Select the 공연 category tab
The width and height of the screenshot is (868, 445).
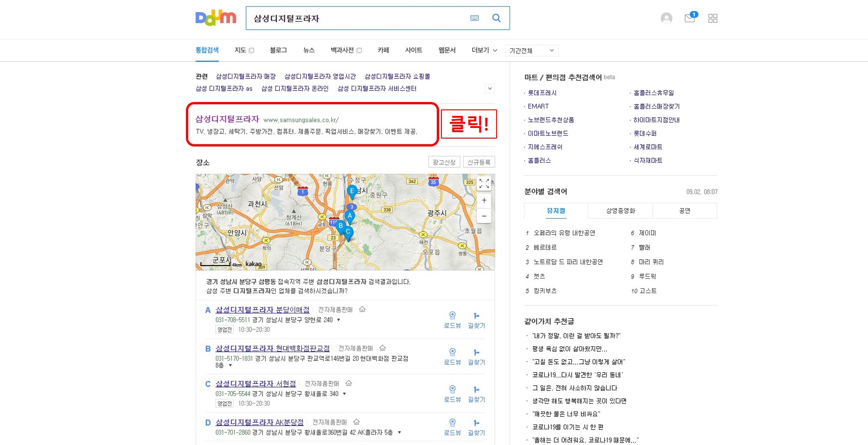point(685,210)
